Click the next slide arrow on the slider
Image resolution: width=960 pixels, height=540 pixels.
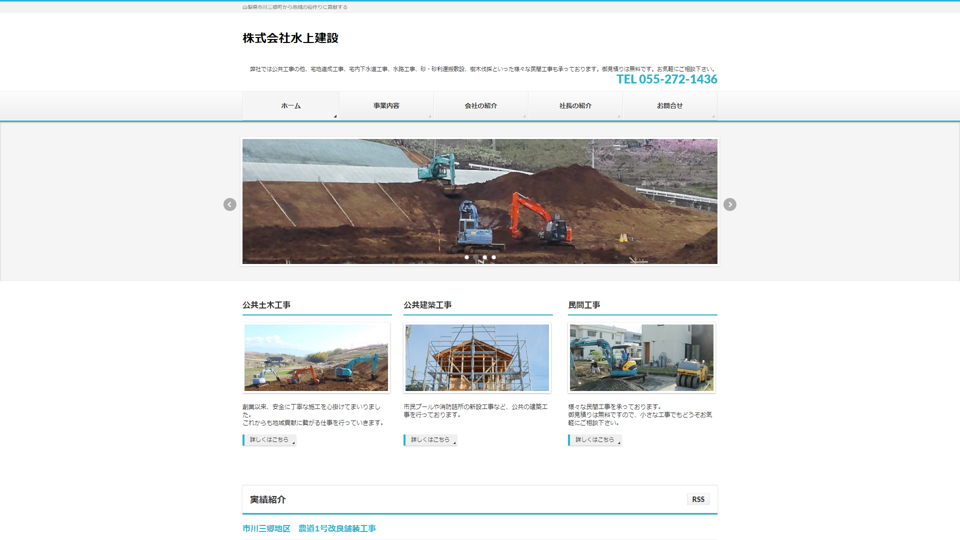coord(730,204)
